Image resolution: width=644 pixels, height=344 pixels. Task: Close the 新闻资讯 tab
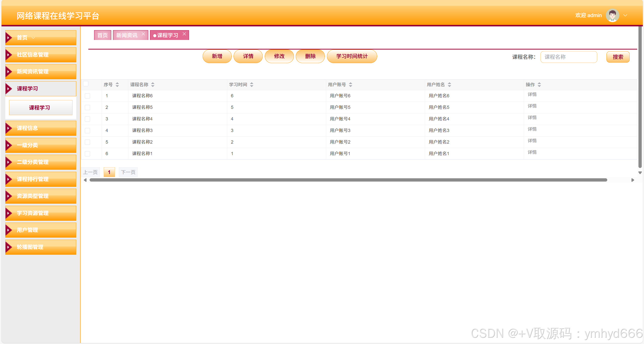pos(143,34)
